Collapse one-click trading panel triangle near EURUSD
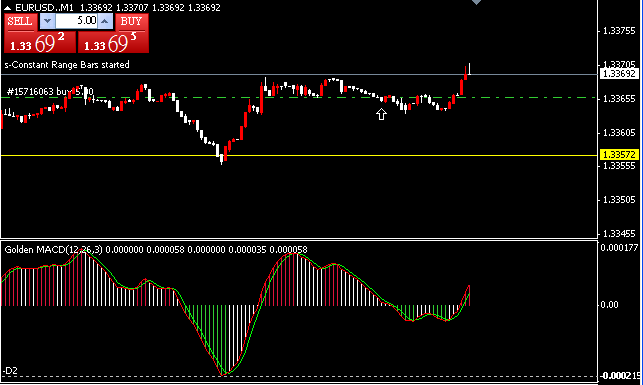The width and height of the screenshot is (643, 385). tap(7, 7)
